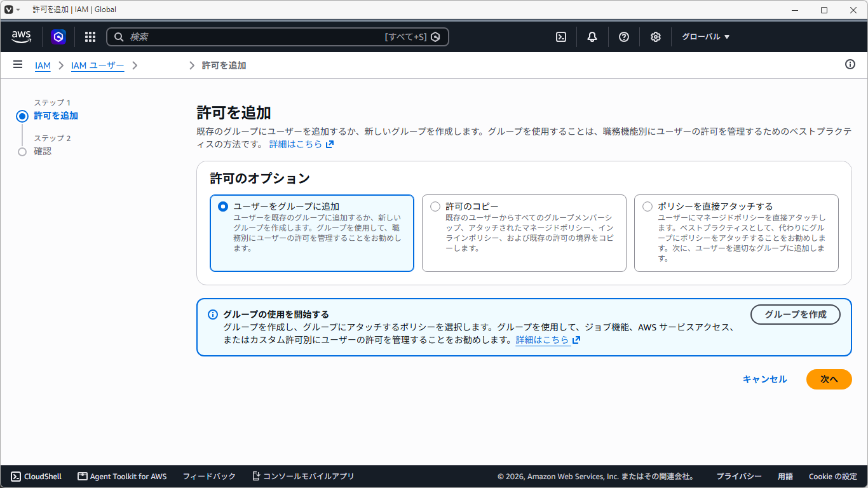
Task: Click コンソールモバイルアプリ footer link text
Action: click(x=309, y=477)
